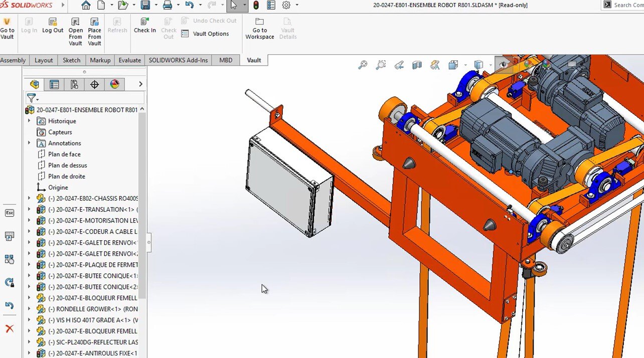Screen dimensions: 644x358
Task: Click the Select cursor tool in the top toolbar
Action: pos(234,6)
